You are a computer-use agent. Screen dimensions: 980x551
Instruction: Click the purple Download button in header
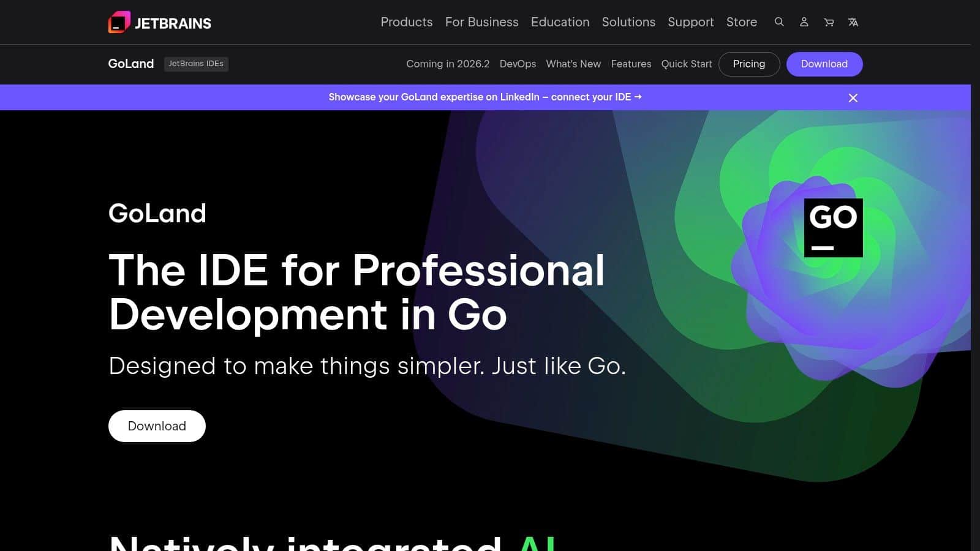click(x=824, y=64)
